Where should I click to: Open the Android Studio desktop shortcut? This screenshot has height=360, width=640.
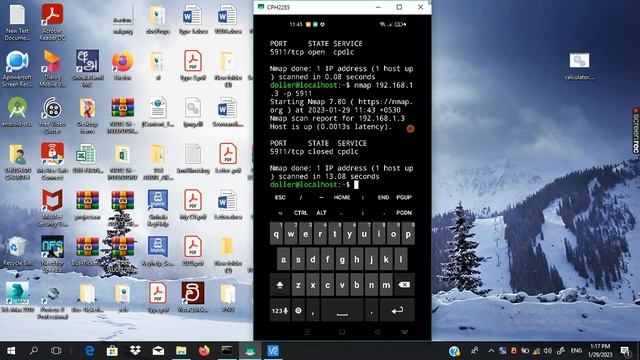[x=17, y=112]
